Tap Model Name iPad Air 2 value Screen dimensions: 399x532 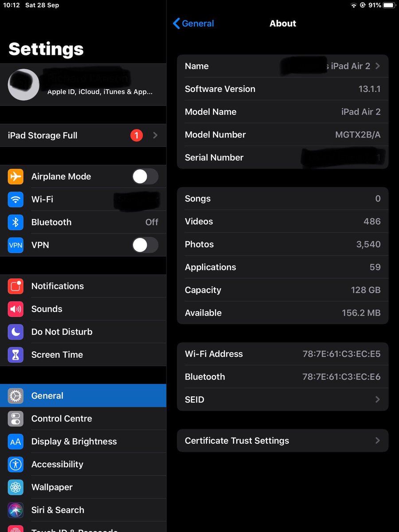[x=361, y=112]
